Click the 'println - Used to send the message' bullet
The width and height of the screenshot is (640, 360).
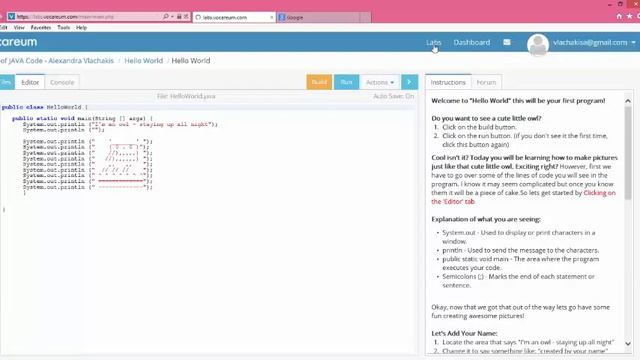[520, 250]
